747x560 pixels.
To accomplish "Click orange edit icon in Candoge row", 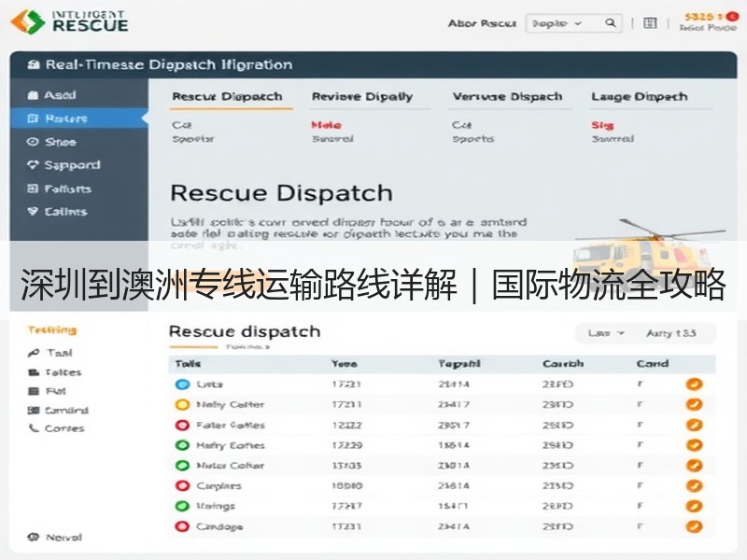I will click(694, 526).
